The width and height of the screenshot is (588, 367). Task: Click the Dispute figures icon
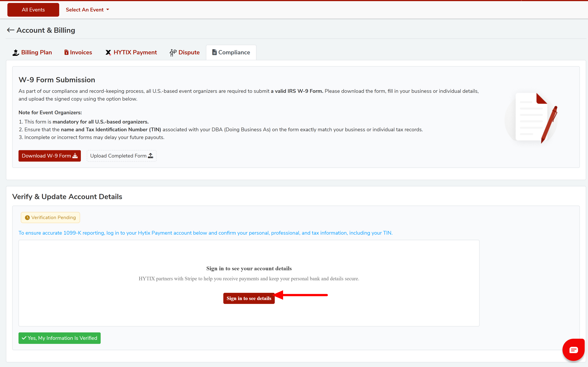coord(173,53)
